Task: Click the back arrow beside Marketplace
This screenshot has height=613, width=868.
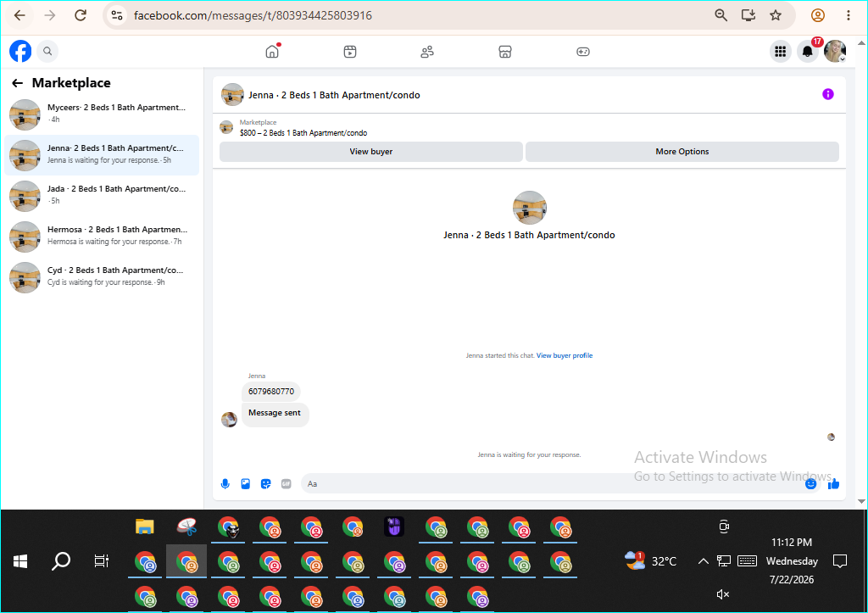Action: click(17, 83)
